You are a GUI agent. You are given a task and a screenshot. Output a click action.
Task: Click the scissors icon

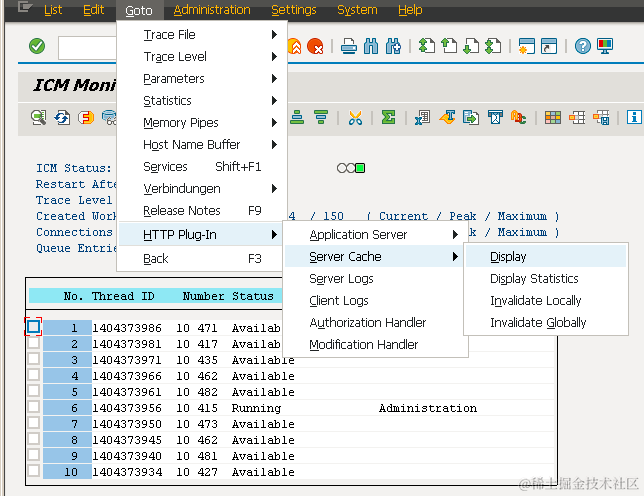(x=355, y=117)
